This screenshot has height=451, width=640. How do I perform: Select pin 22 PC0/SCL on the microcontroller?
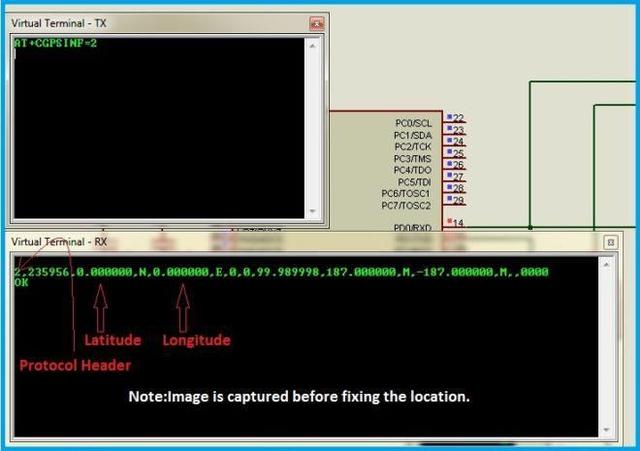(456, 118)
